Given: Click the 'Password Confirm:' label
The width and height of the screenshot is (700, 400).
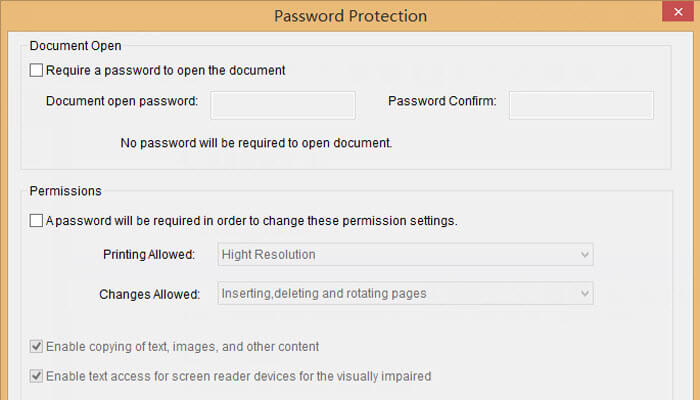Looking at the screenshot, I should coord(442,101).
